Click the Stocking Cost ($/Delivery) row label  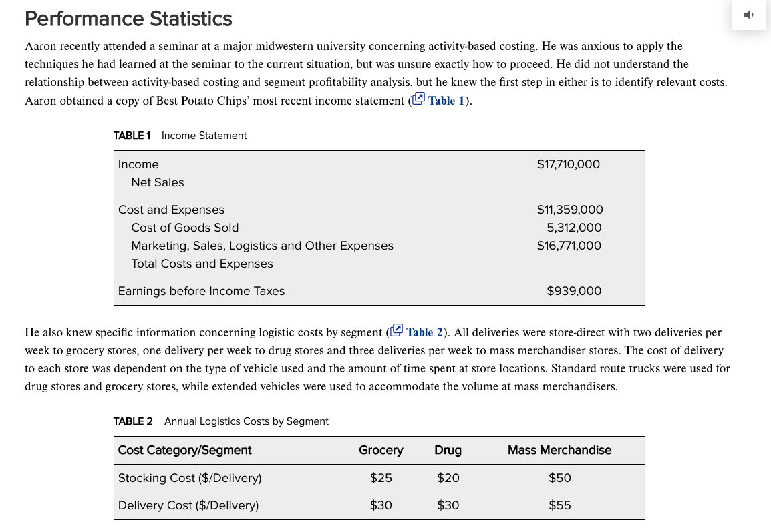(190, 478)
